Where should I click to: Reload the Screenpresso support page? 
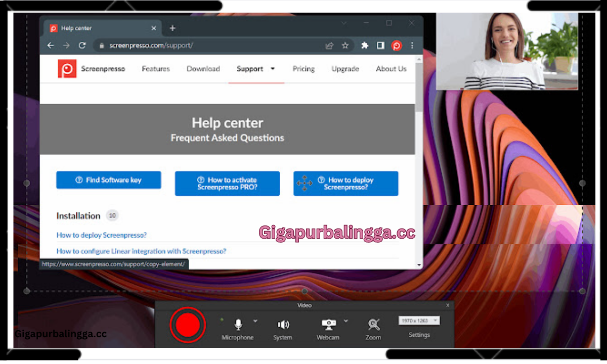(82, 45)
